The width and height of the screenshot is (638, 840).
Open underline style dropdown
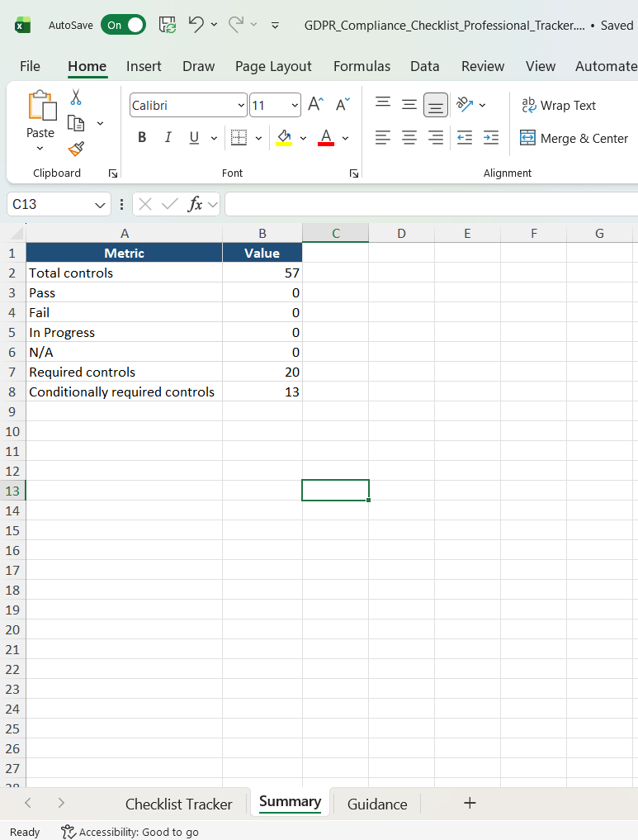[x=214, y=138]
